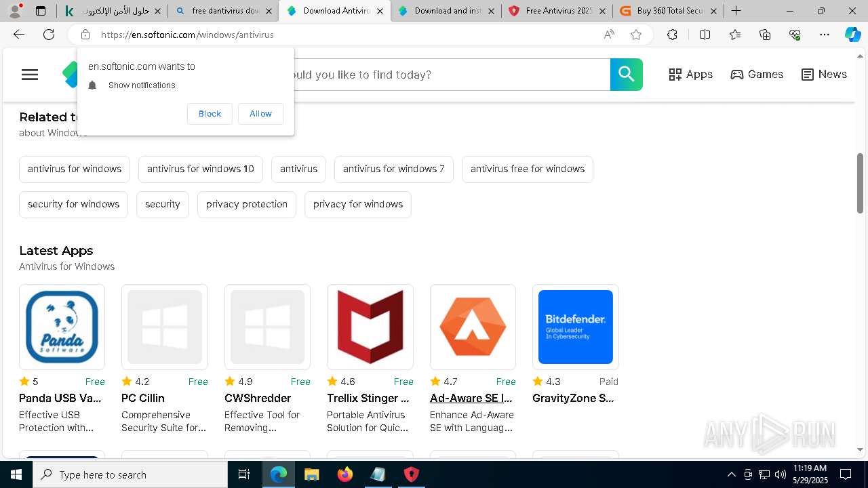Switch to the Buy 360 Total Security tab
The width and height of the screenshot is (868, 488).
click(x=669, y=11)
